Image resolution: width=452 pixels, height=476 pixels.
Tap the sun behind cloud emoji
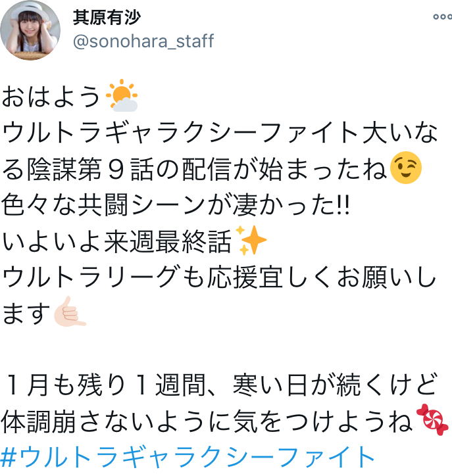coord(122,95)
